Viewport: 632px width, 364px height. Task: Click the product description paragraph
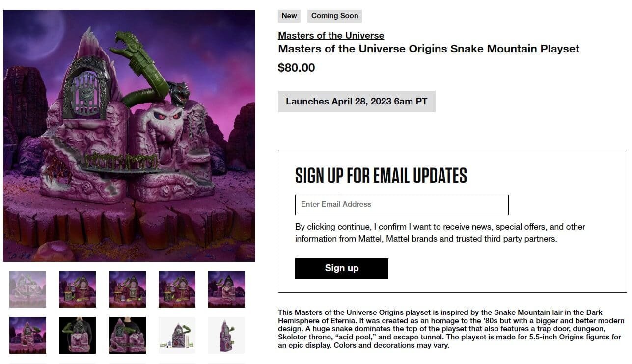click(x=452, y=328)
